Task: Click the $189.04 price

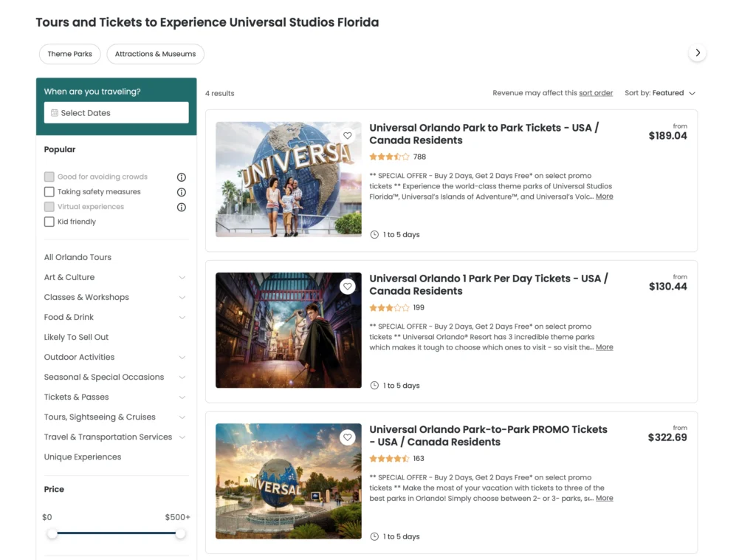Action: 667,136
